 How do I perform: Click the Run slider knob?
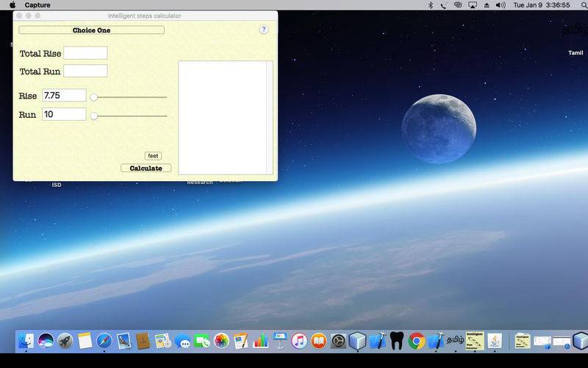click(94, 116)
